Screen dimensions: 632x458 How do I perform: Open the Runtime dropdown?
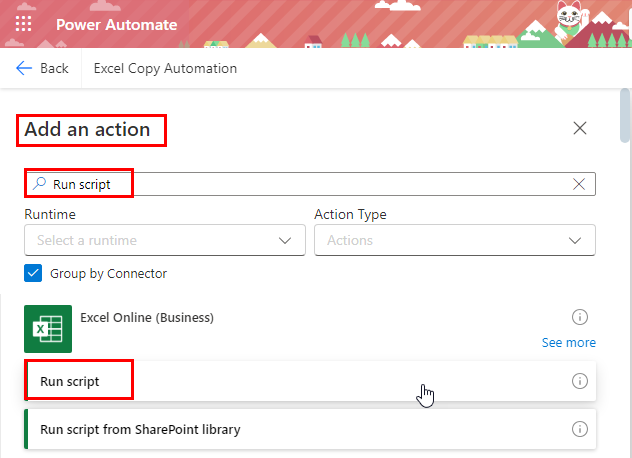pos(165,240)
